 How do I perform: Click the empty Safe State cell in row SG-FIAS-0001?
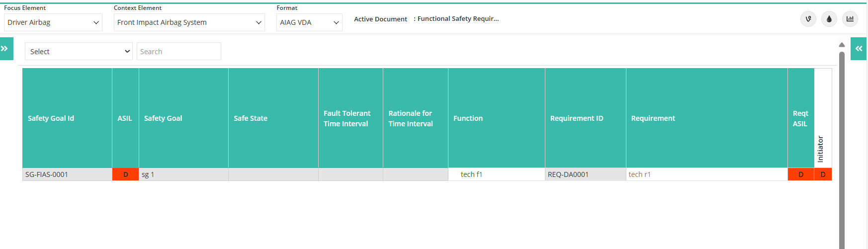273,174
